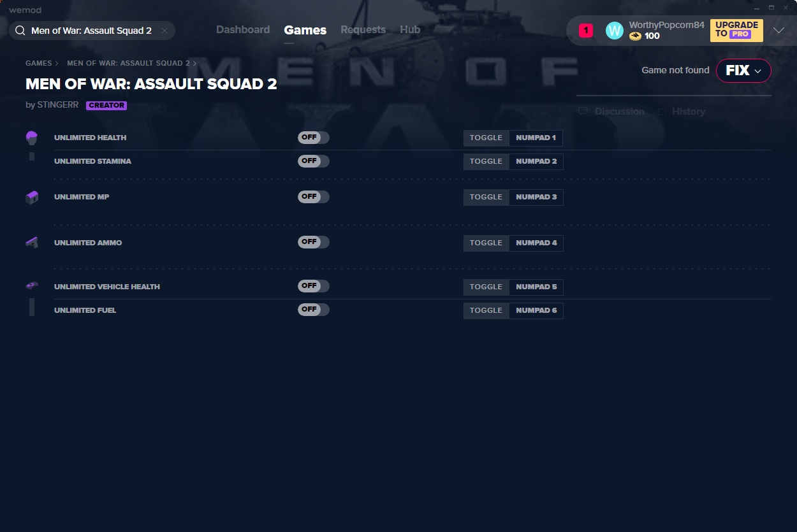Open the red notification badge
The height and width of the screenshot is (532, 797).
pos(585,31)
